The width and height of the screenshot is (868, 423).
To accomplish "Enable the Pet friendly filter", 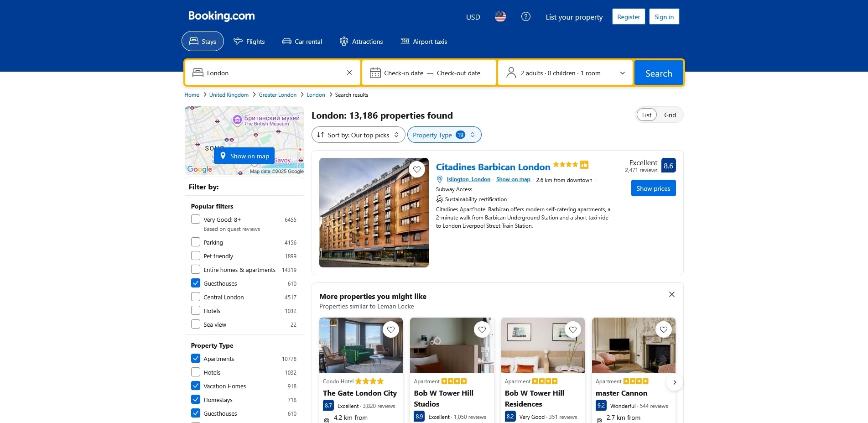I will pos(195,256).
